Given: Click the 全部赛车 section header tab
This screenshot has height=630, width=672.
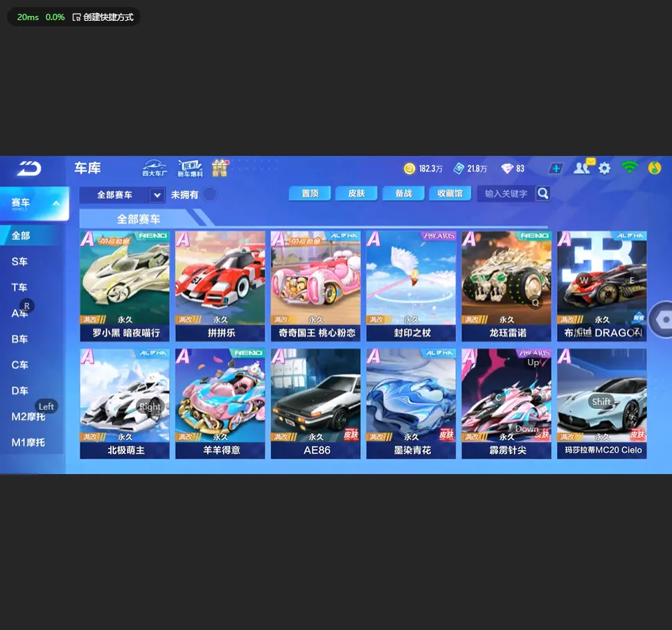Looking at the screenshot, I should click(139, 219).
